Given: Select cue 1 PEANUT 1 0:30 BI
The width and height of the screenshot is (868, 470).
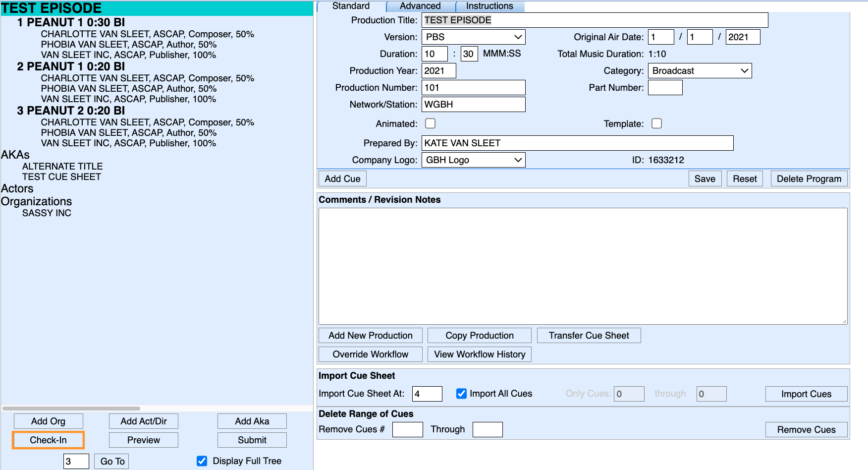Looking at the screenshot, I should (71, 23).
